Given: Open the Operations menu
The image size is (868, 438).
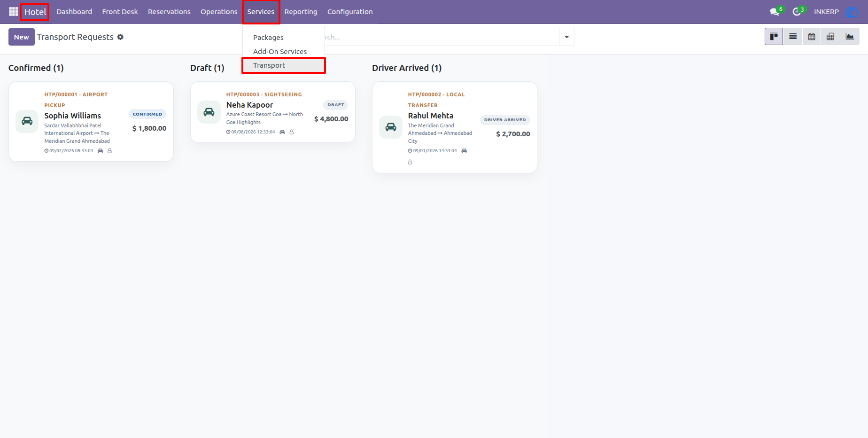Looking at the screenshot, I should pos(219,12).
